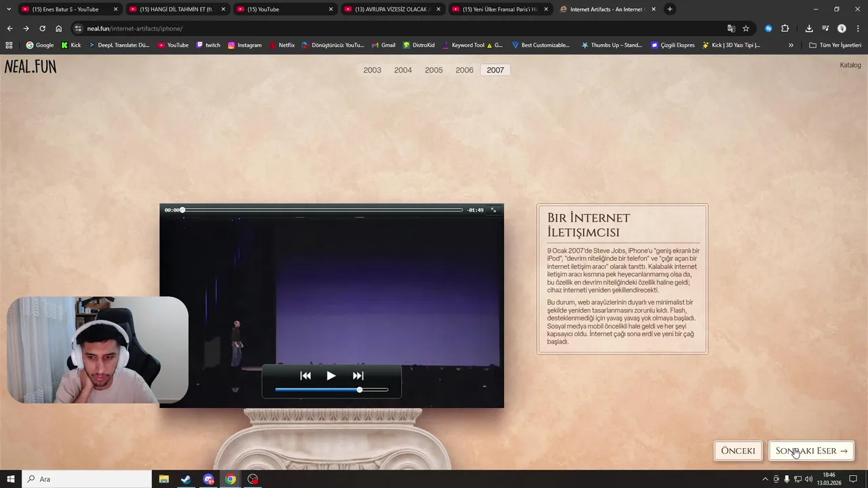Open the Chrome profile avatar
The height and width of the screenshot is (488, 868).
842,28
